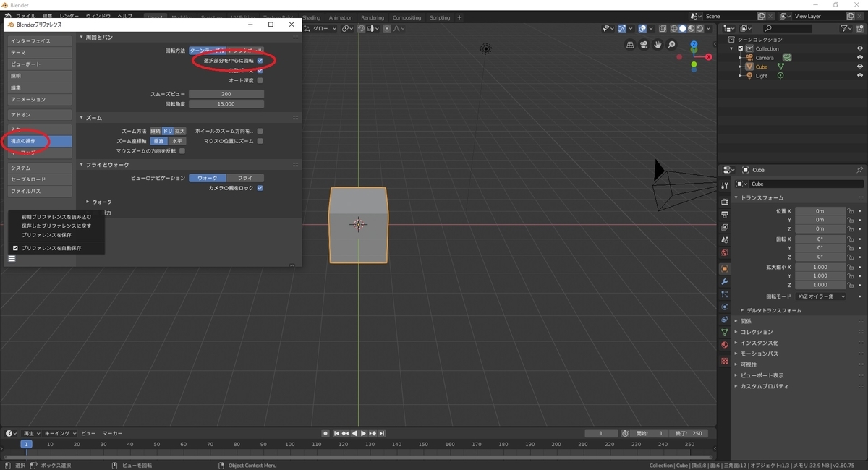Open the view layer properties tab
Image resolution: width=868 pixels, height=470 pixels.
[x=725, y=227]
